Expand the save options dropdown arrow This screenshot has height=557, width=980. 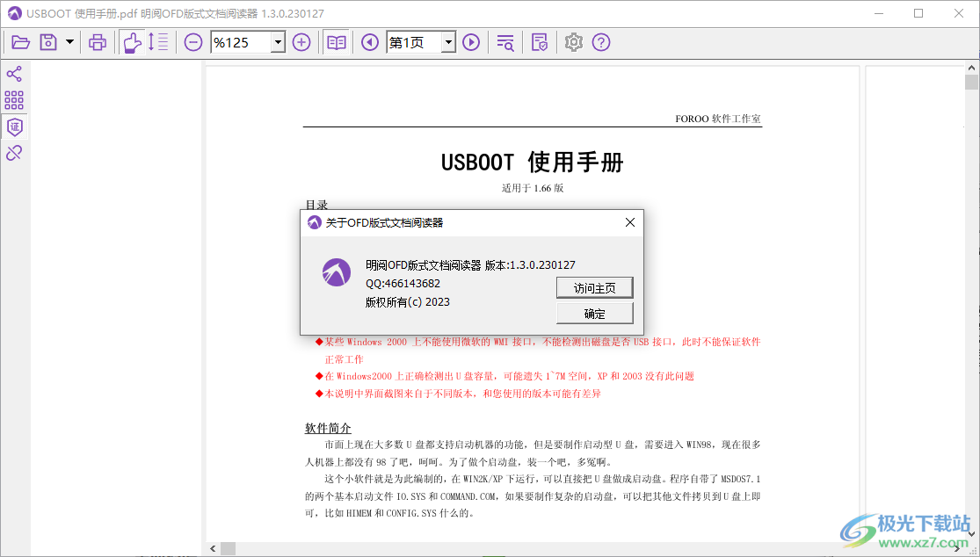[70, 42]
